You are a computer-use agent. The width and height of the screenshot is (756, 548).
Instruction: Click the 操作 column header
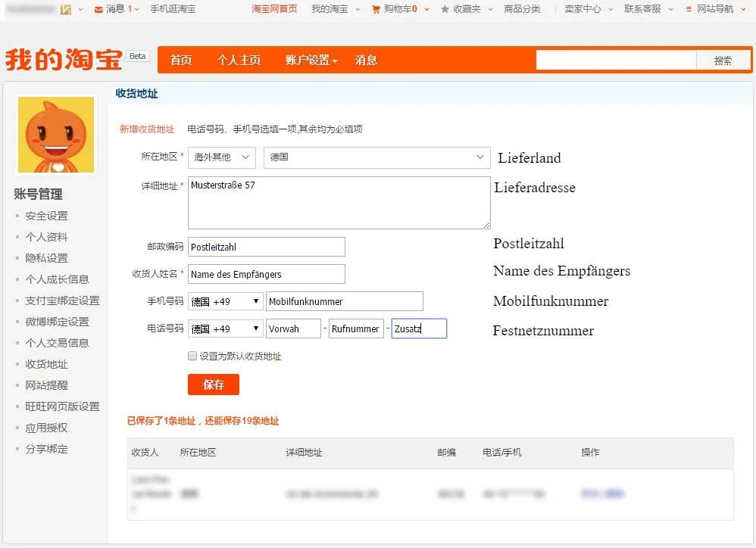pyautogui.click(x=590, y=452)
